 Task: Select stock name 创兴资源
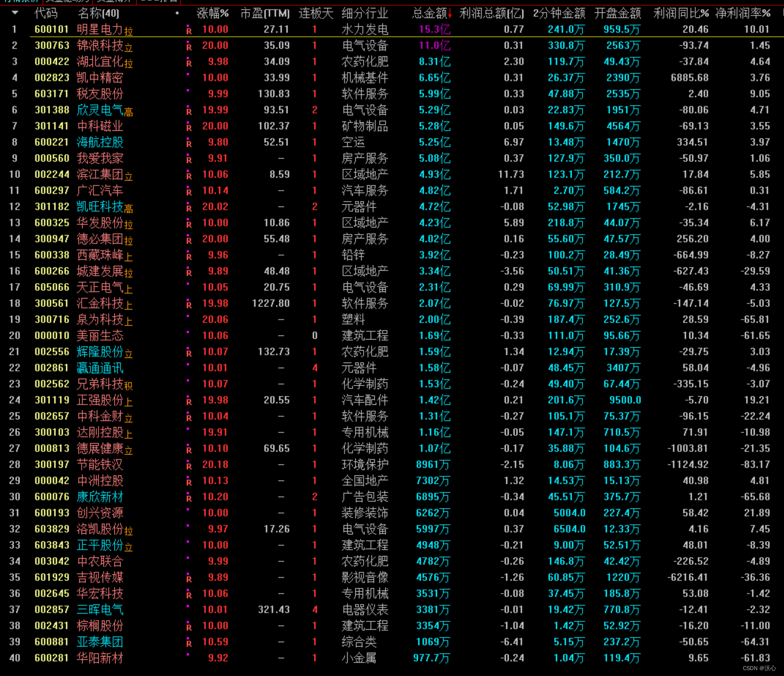pyautogui.click(x=100, y=513)
